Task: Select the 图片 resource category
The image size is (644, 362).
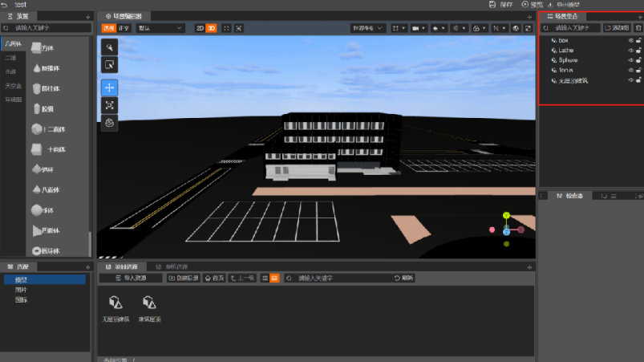Action: point(22,290)
